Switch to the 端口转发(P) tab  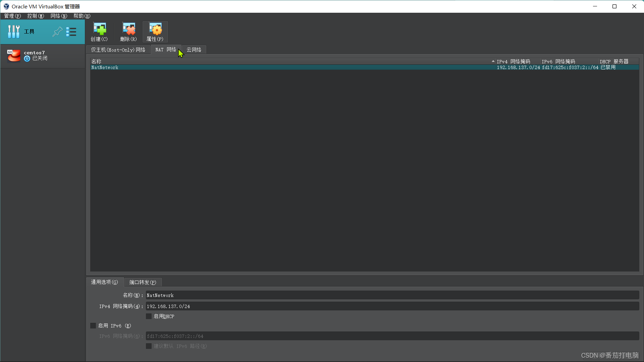coord(143,283)
